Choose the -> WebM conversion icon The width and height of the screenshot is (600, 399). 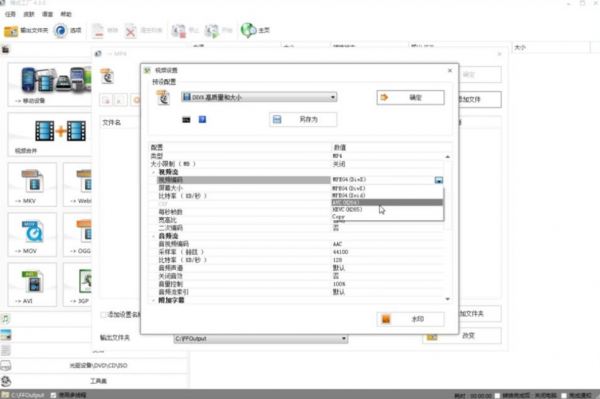coord(78,184)
